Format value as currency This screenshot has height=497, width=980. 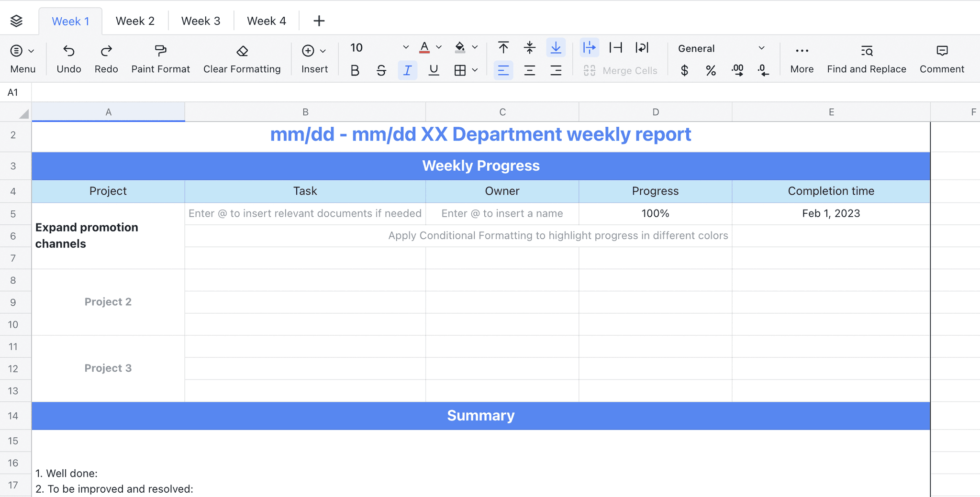point(684,70)
